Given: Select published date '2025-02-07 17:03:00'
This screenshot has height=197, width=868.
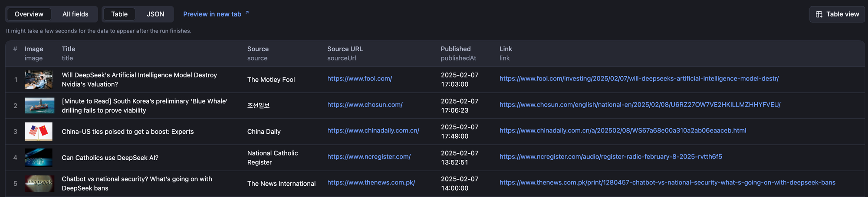Looking at the screenshot, I should click(x=460, y=80).
